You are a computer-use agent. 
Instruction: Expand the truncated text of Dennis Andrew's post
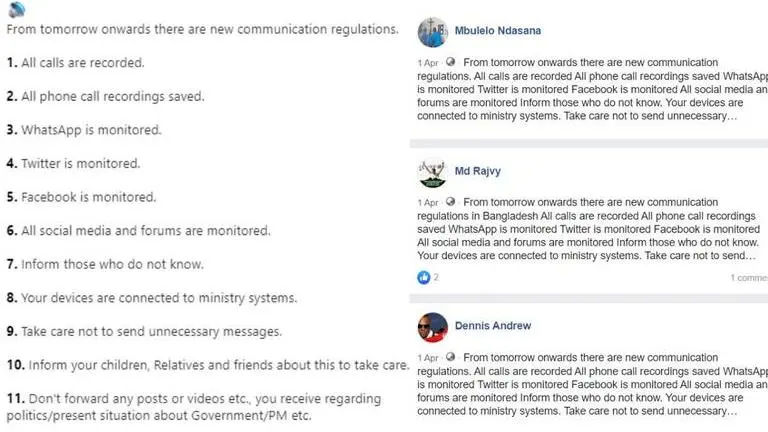(735, 411)
